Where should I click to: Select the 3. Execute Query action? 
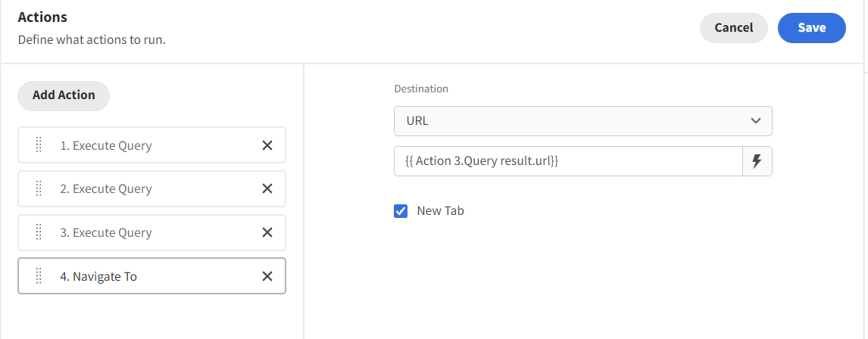pos(151,232)
